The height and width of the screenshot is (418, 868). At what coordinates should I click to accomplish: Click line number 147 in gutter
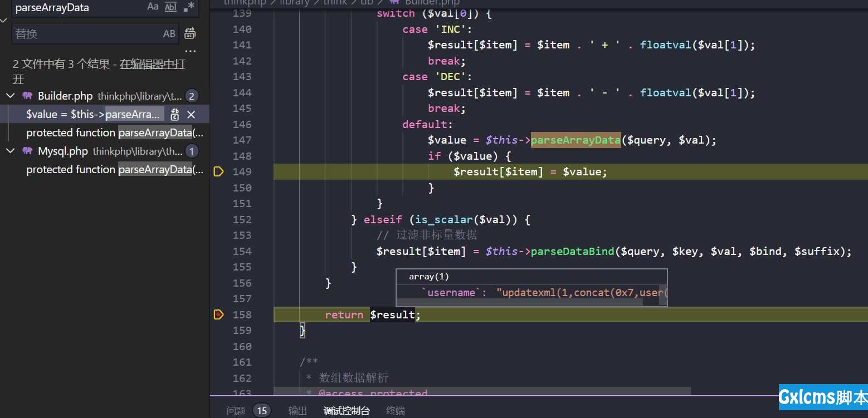point(242,140)
